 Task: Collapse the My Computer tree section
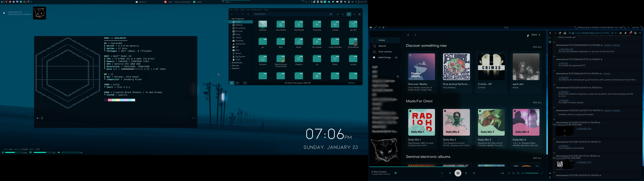[x=230, y=19]
